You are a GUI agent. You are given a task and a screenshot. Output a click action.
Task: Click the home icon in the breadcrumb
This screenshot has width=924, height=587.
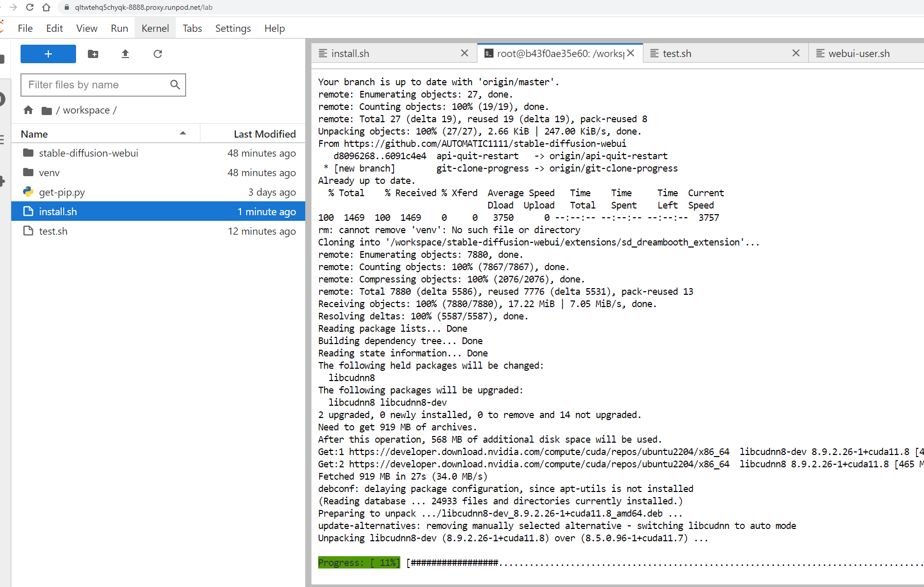pyautogui.click(x=28, y=109)
